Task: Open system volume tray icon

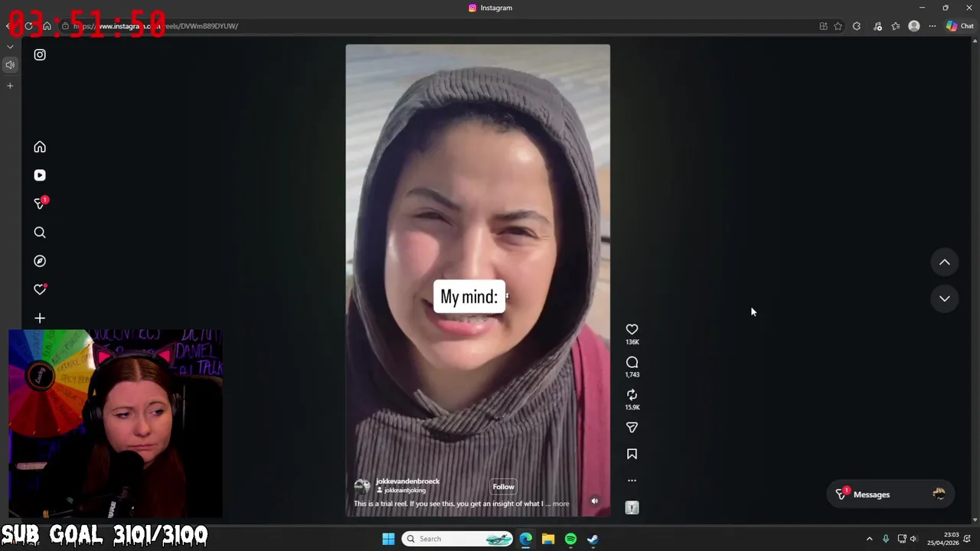Action: [913, 539]
